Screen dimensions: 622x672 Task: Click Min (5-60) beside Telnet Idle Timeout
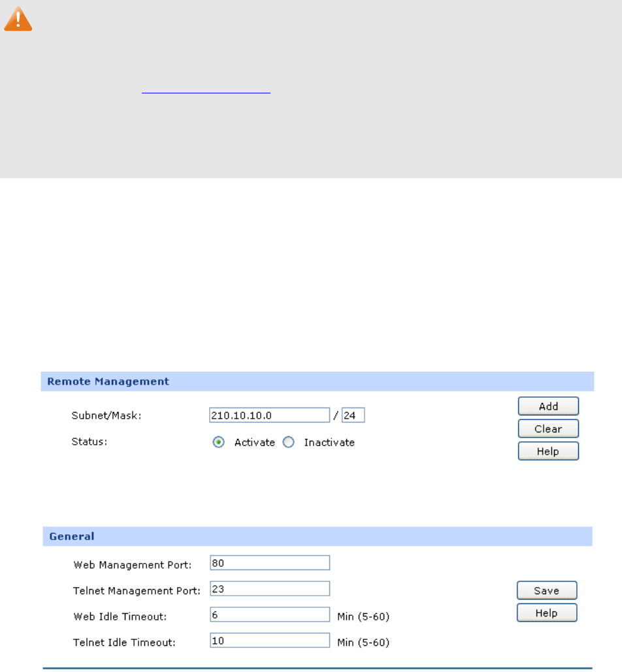tap(363, 643)
